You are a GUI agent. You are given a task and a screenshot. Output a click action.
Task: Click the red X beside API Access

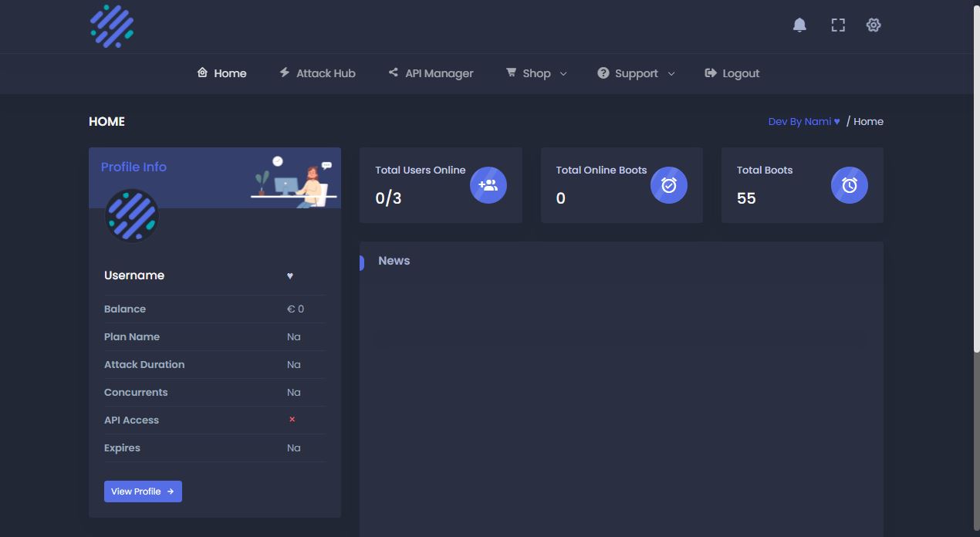(292, 420)
